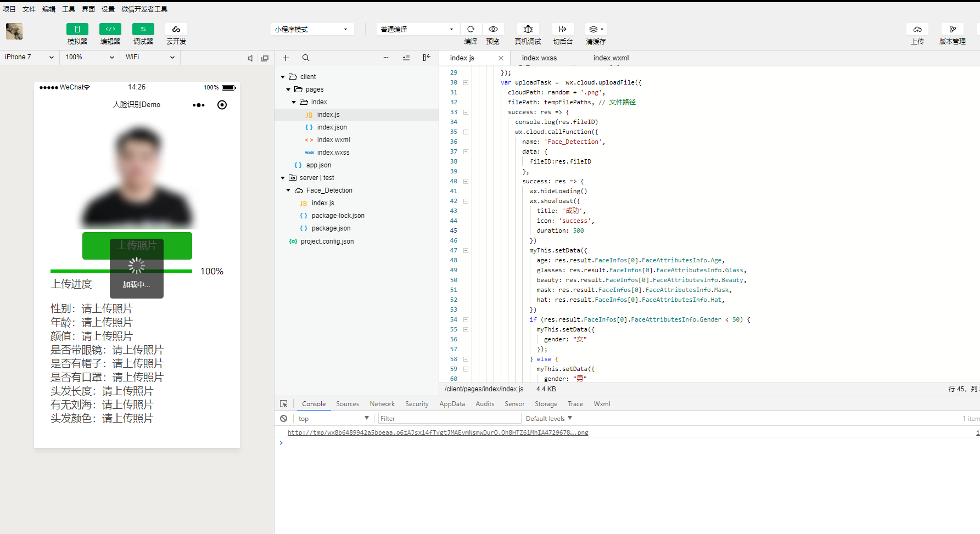Click the compile refresh icon
980x534 pixels.
471,29
